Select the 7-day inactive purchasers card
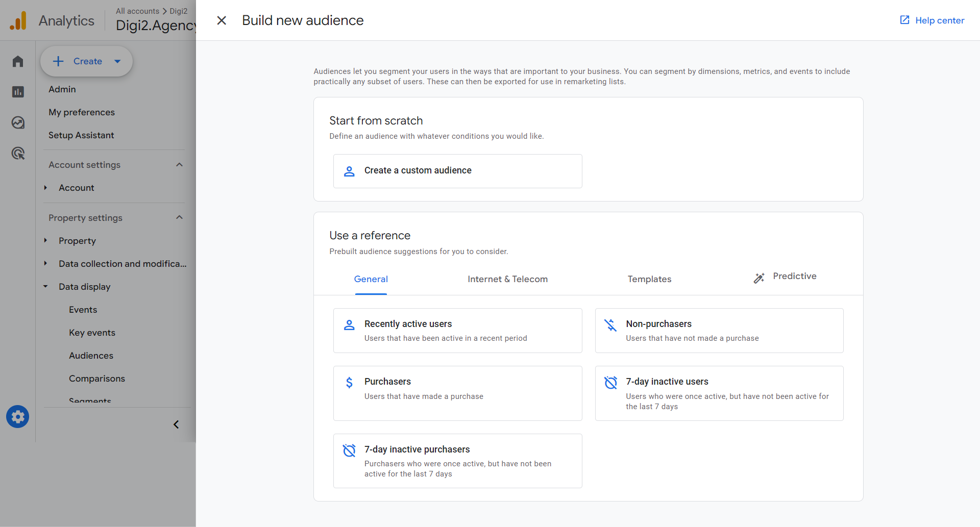The width and height of the screenshot is (980, 527). coord(457,461)
